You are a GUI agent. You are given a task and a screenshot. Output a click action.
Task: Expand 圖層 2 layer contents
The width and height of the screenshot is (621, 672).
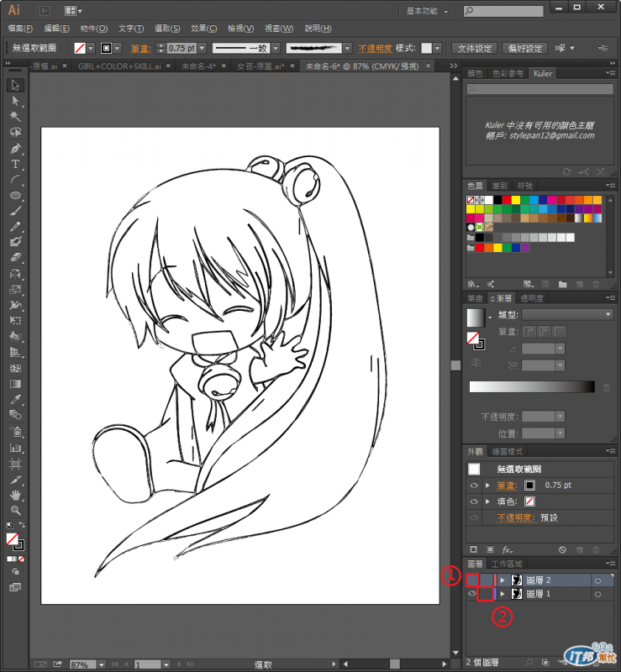click(x=503, y=580)
